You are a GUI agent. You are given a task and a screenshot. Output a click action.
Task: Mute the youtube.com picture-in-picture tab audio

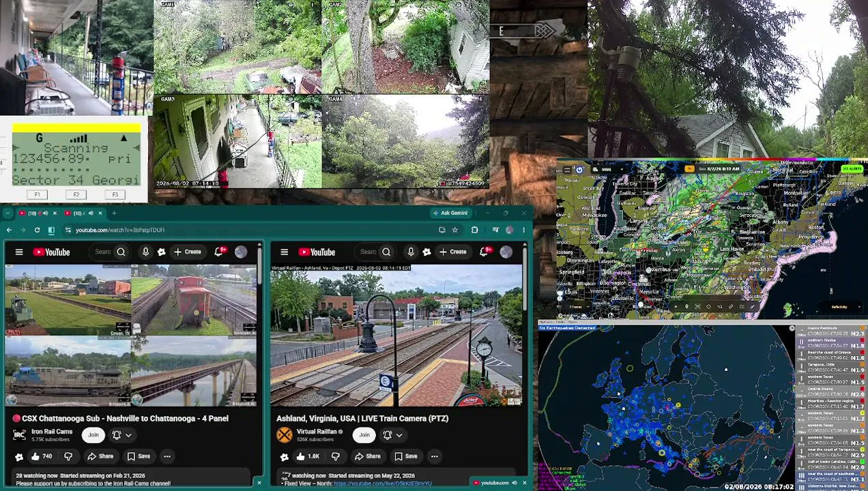[x=514, y=483]
